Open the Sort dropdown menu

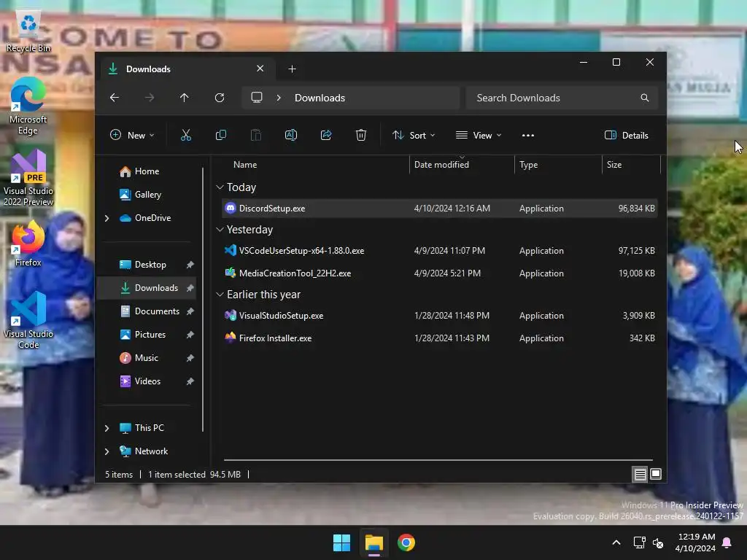coord(414,135)
